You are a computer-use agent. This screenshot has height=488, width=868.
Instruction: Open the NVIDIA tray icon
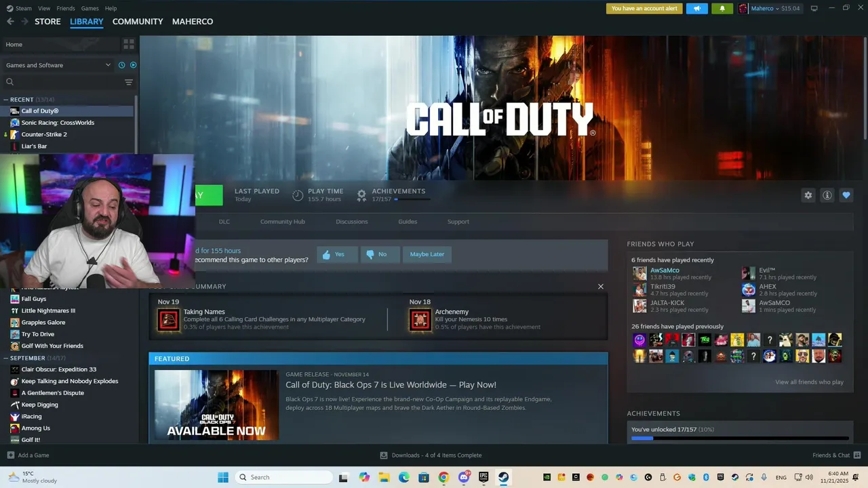547,477
